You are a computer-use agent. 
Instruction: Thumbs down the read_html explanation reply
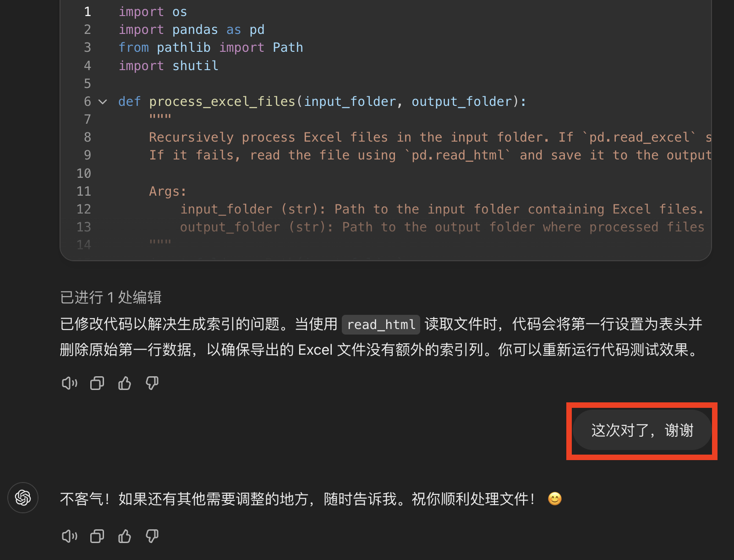point(152,383)
